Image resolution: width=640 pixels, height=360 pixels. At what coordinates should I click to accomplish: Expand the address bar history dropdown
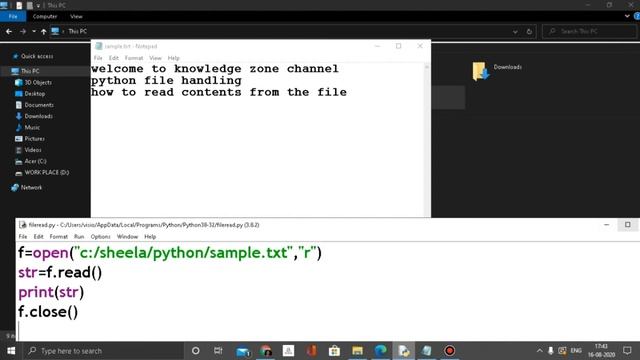(515, 31)
